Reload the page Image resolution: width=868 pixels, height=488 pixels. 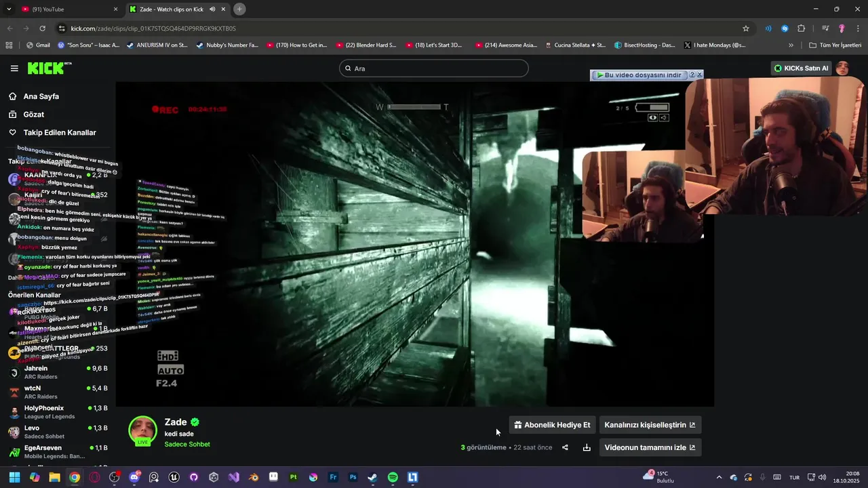(x=42, y=28)
